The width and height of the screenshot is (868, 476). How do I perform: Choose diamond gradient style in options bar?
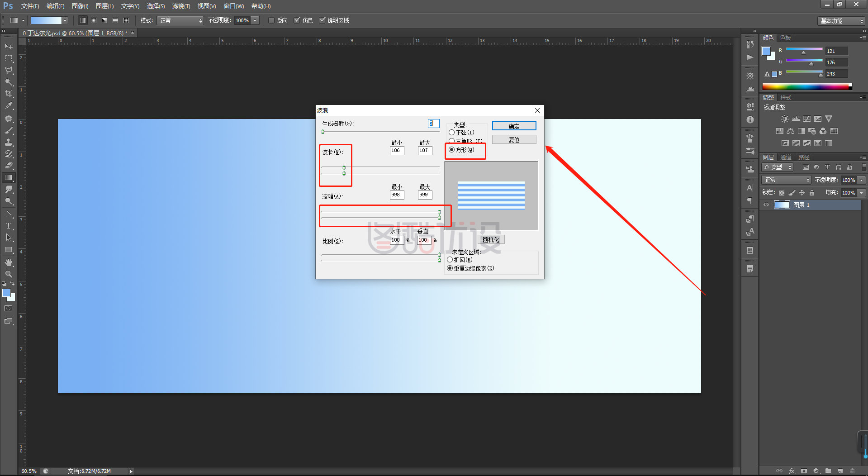coord(126,20)
